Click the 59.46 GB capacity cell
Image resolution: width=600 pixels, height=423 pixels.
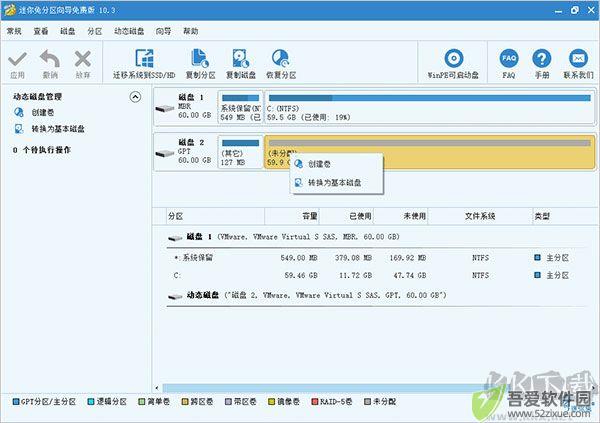[x=301, y=275]
